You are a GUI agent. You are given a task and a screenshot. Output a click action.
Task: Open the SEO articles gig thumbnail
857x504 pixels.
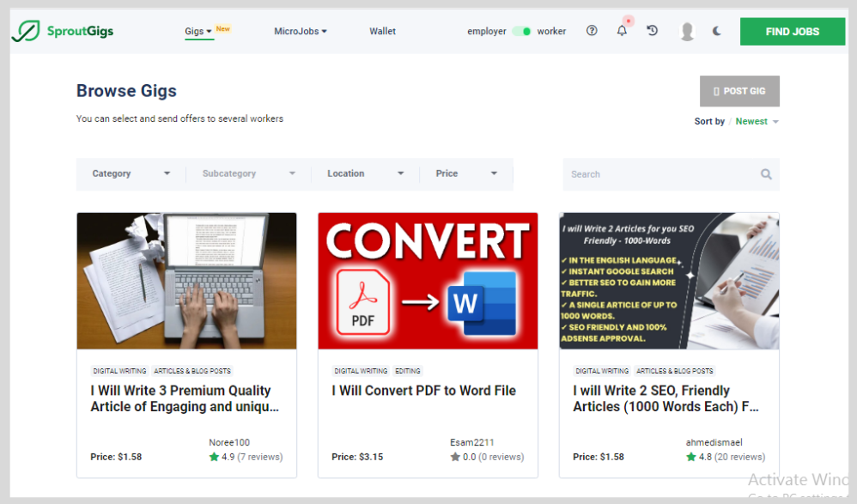coord(669,281)
